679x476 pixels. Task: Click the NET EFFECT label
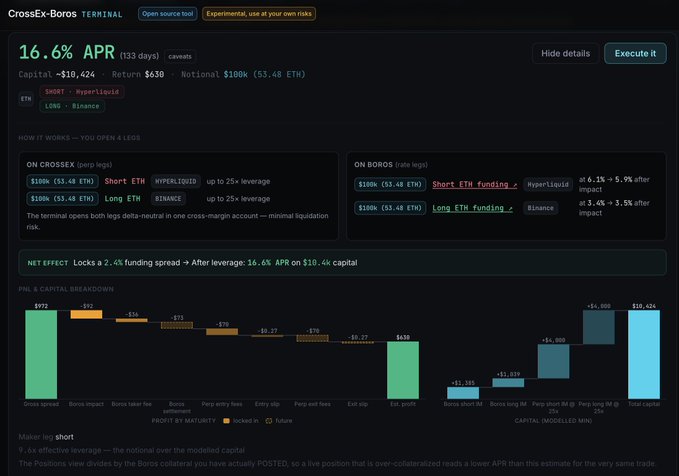click(48, 263)
